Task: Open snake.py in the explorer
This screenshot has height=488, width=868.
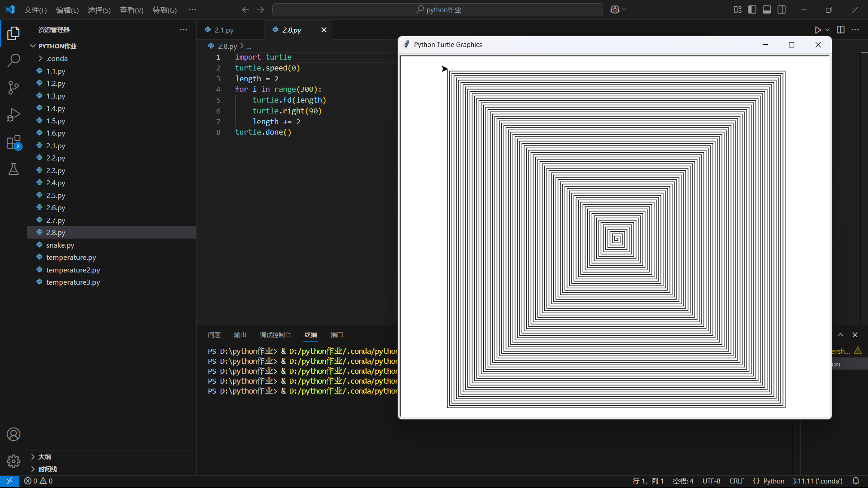Action: [x=60, y=245]
